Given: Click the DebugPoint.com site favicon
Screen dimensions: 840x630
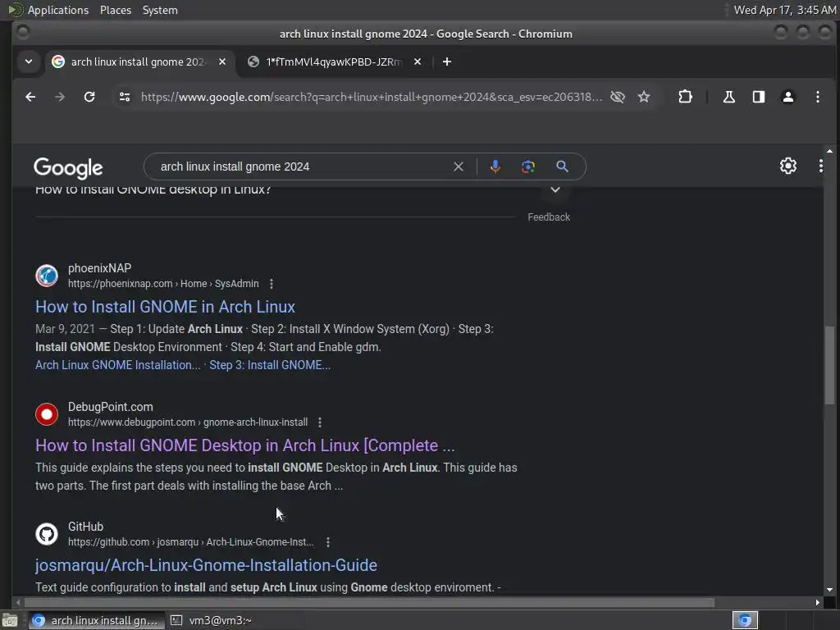Looking at the screenshot, I should (47, 414).
